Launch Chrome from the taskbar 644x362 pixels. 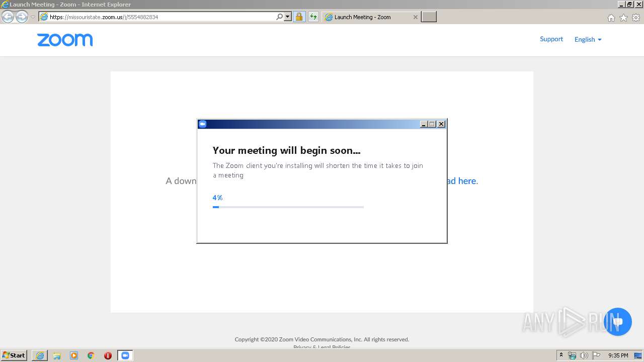coord(91,355)
